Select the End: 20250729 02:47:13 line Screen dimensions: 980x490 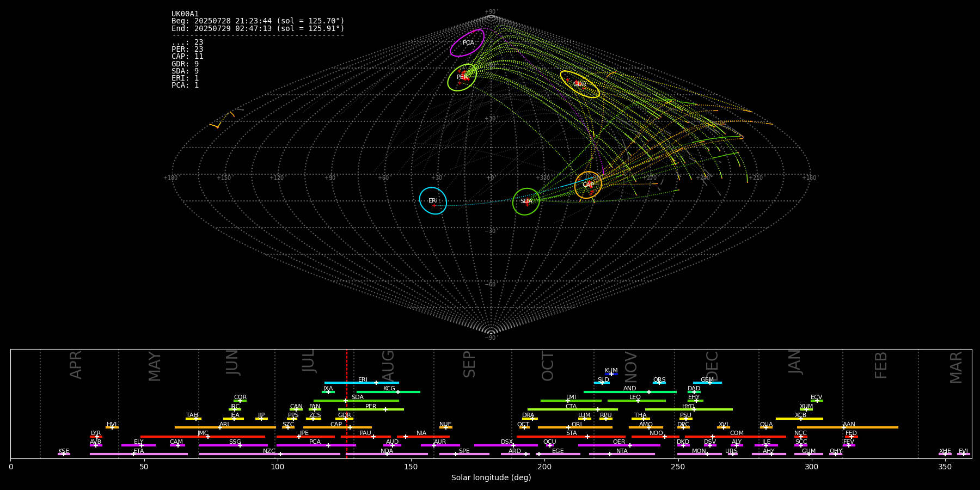point(258,28)
